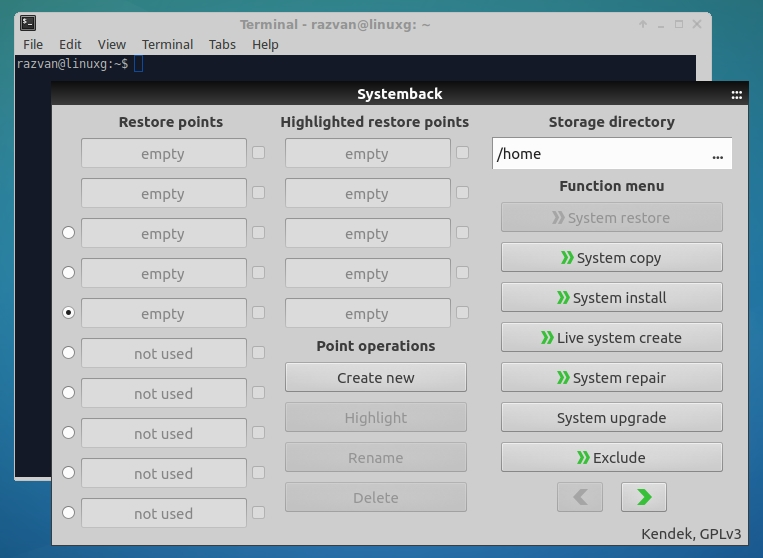The image size is (763, 558).
Task: Click the Systemback window menu grid icon
Action: (737, 95)
